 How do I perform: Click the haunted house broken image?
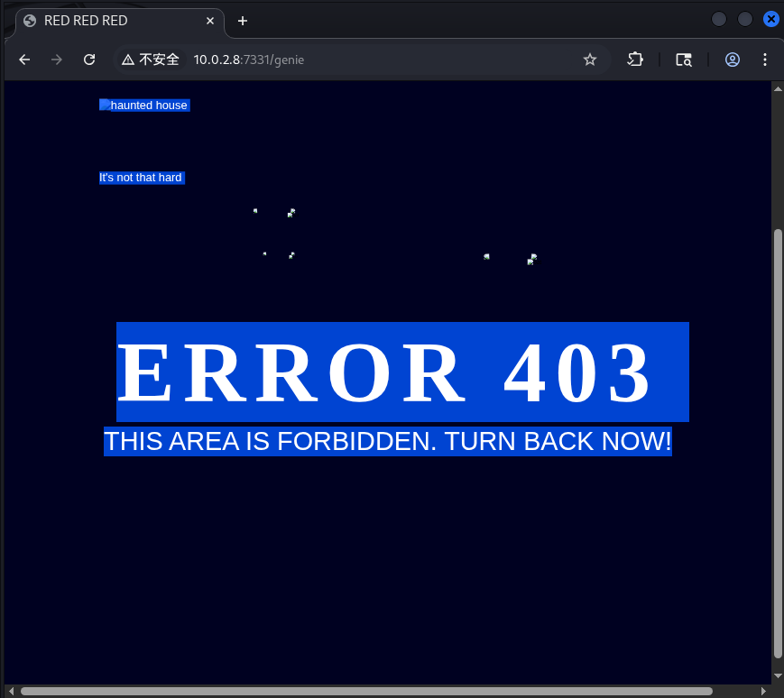[x=144, y=106]
